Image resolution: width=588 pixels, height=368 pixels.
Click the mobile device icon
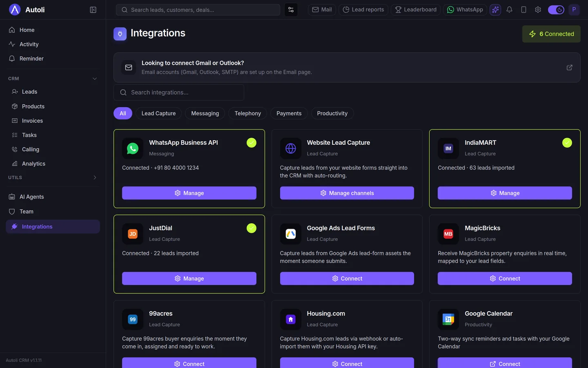[523, 10]
